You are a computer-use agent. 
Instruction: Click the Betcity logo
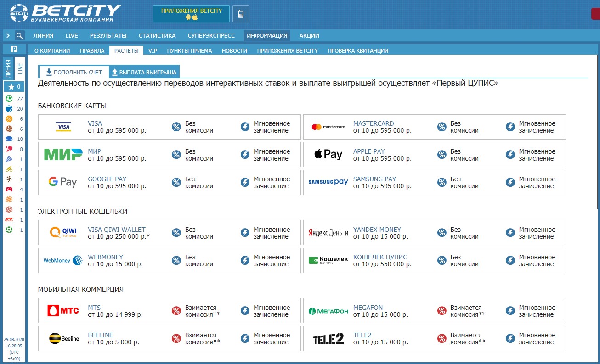(65, 13)
